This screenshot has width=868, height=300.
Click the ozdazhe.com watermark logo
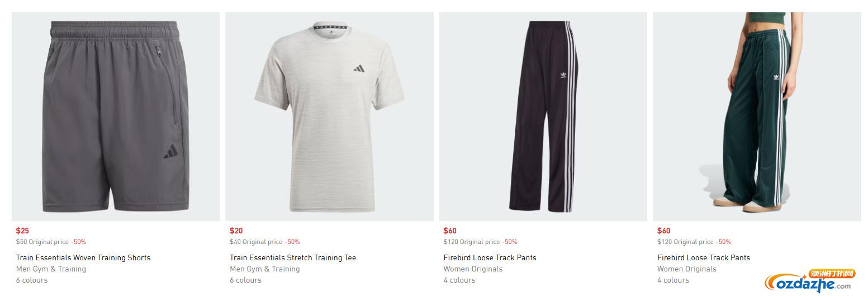click(810, 281)
